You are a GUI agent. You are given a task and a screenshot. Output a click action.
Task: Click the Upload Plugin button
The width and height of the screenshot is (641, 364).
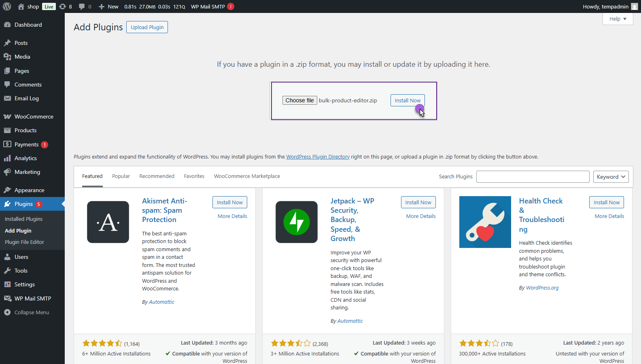click(147, 27)
